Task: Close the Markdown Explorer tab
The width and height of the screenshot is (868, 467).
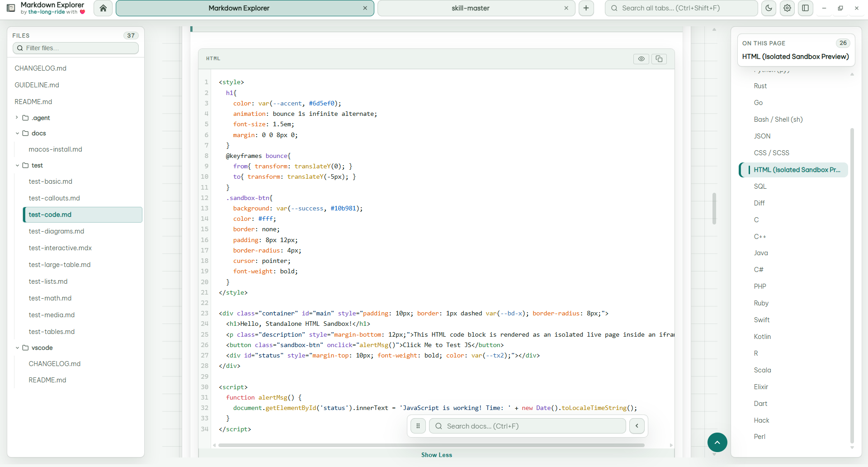Action: [x=365, y=8]
